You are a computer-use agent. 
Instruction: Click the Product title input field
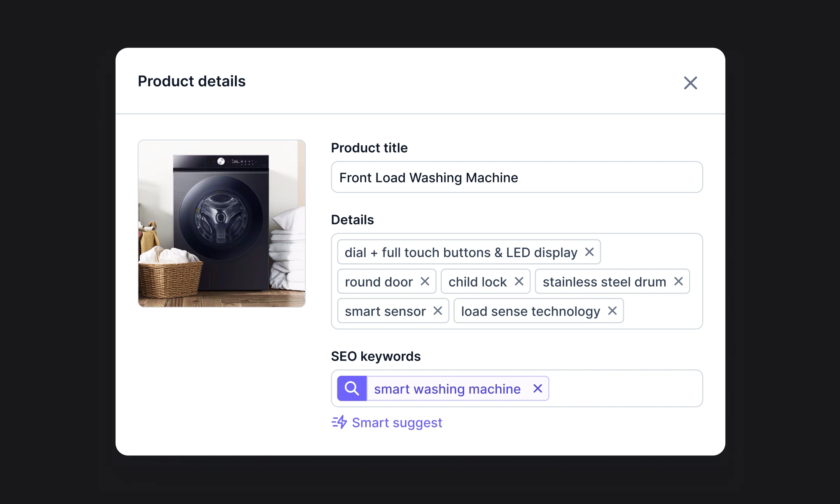coord(516,177)
